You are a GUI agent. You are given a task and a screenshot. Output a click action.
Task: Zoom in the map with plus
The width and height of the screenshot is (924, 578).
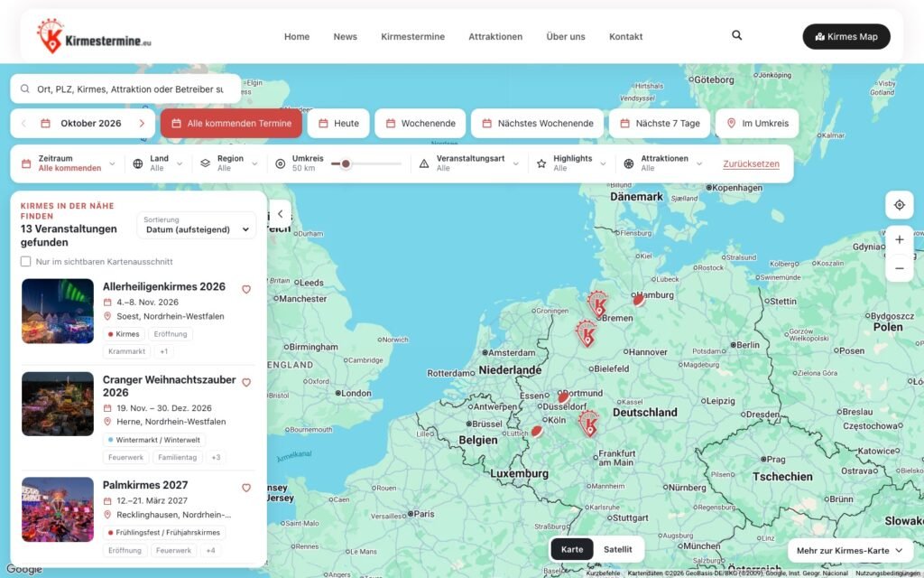[900, 239]
